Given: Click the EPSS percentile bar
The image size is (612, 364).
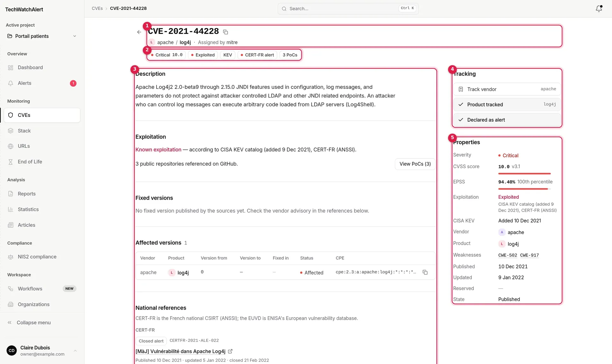Looking at the screenshot, I should pyautogui.click(x=524, y=189).
